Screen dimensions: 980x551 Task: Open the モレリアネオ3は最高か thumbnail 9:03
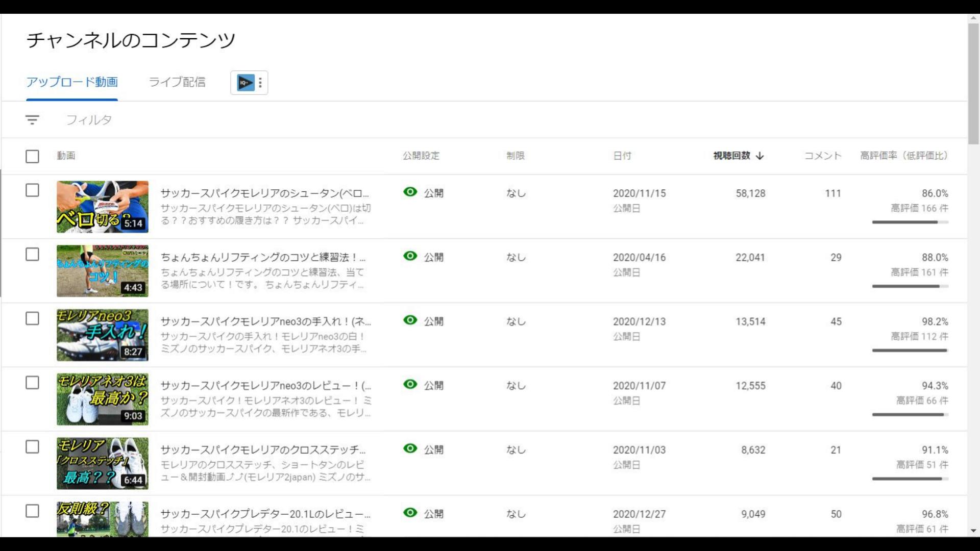[103, 399]
